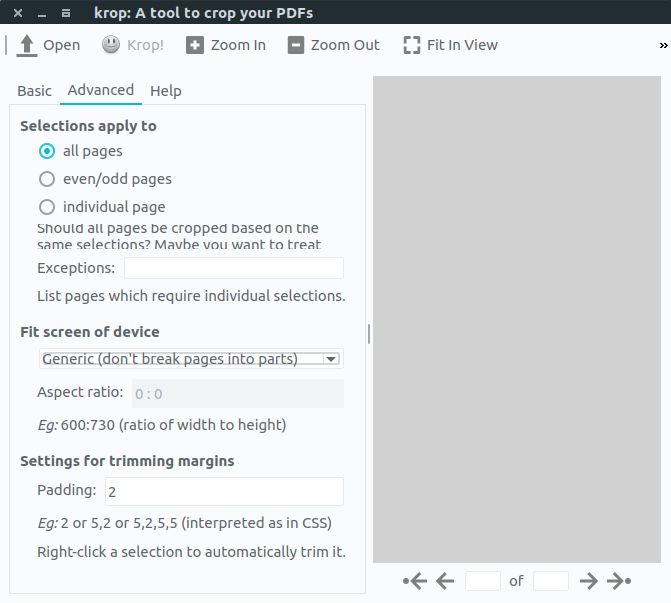Open the Help tab

[166, 91]
